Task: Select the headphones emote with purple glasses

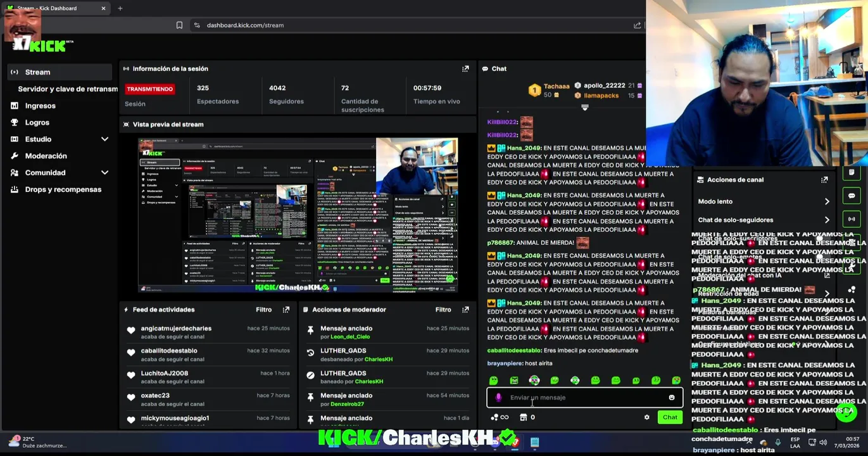Action: (534, 381)
